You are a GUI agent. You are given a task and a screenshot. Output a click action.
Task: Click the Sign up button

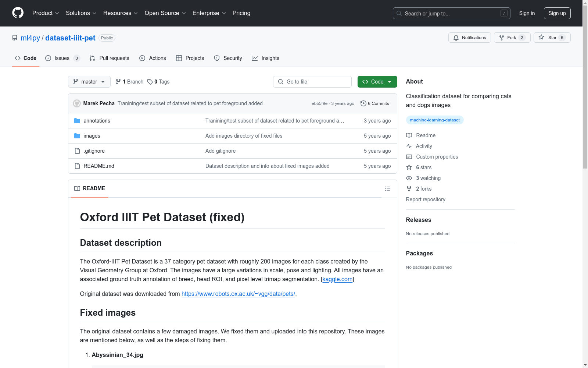point(557,13)
